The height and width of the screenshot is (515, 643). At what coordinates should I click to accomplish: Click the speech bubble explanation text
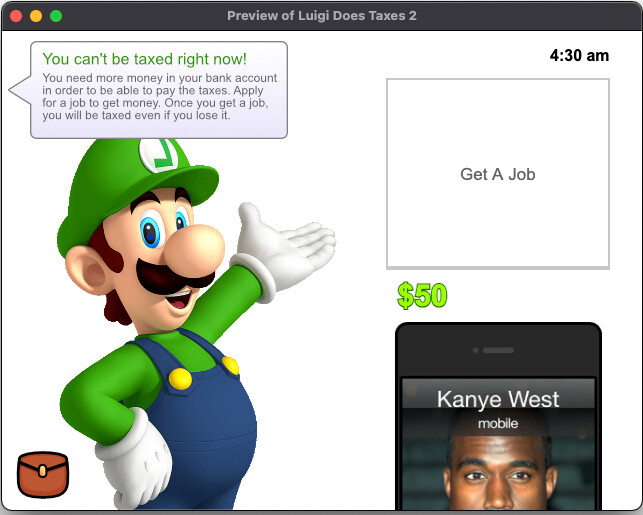[x=160, y=97]
